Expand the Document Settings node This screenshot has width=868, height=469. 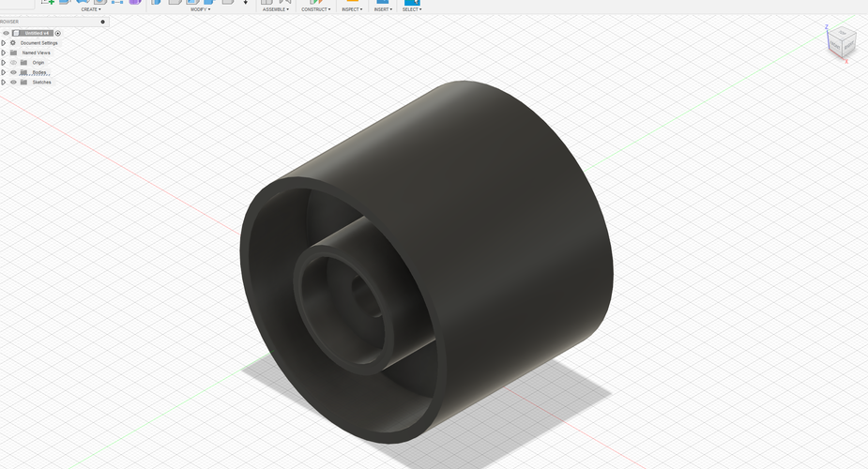tap(4, 43)
